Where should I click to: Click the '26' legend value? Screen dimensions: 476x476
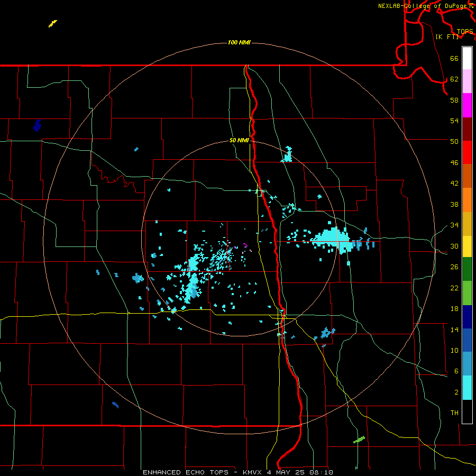[x=454, y=267]
